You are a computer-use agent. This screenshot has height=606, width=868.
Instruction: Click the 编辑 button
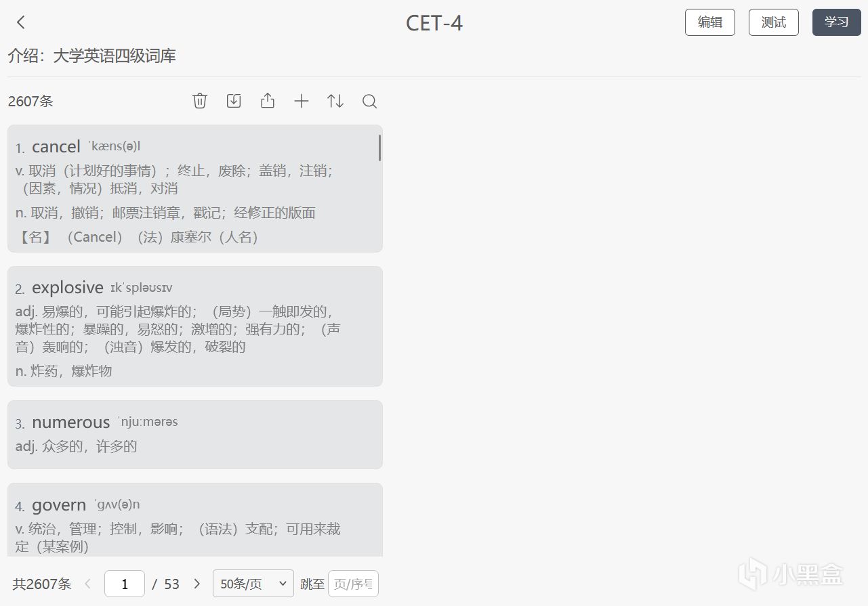pos(710,22)
